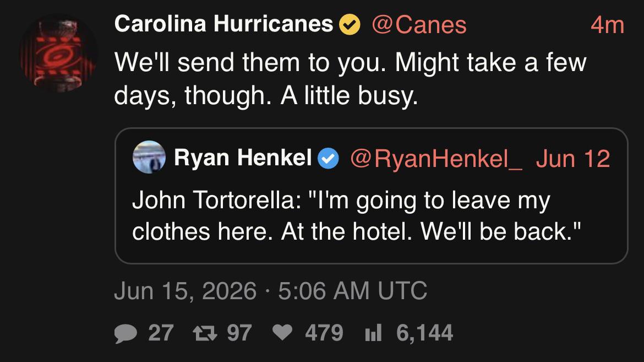Click the 479 likes count
This screenshot has height=362, width=644.
coord(324,333)
